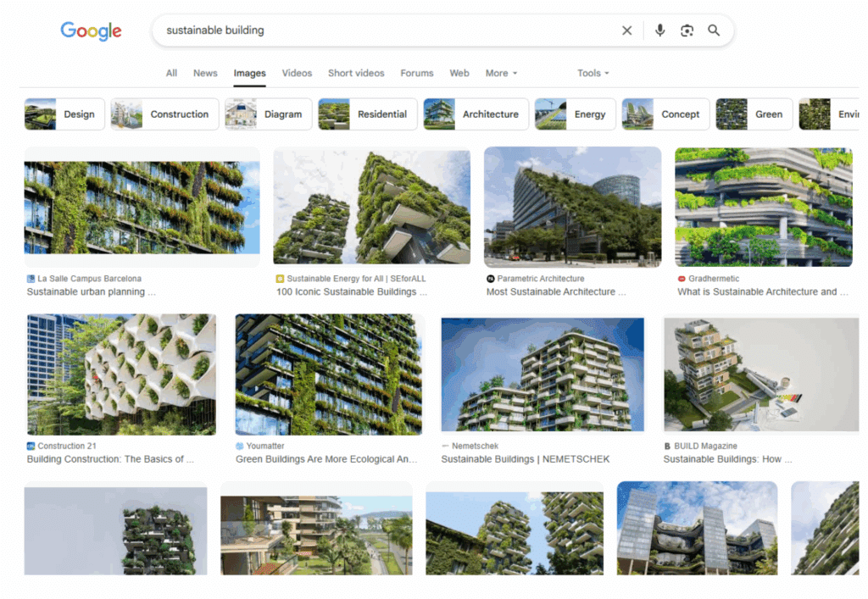This screenshot has height=599, width=868.
Task: Open the Gradhermetic green terraces image
Action: tap(764, 207)
